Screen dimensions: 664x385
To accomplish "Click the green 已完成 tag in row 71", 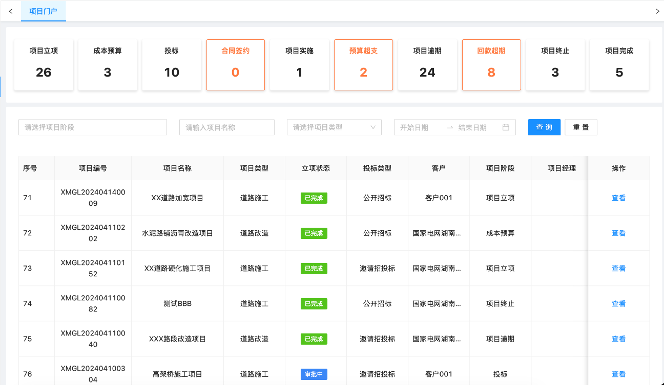I will [x=314, y=198].
